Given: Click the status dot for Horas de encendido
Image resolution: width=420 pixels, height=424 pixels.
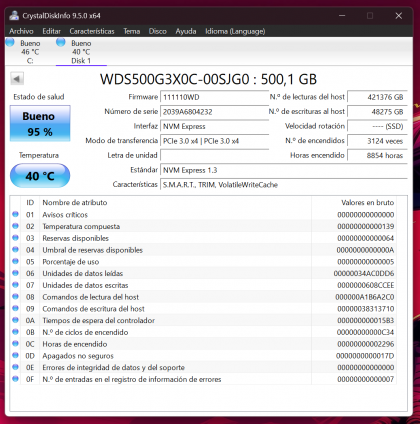Looking at the screenshot, I should 15,344.
